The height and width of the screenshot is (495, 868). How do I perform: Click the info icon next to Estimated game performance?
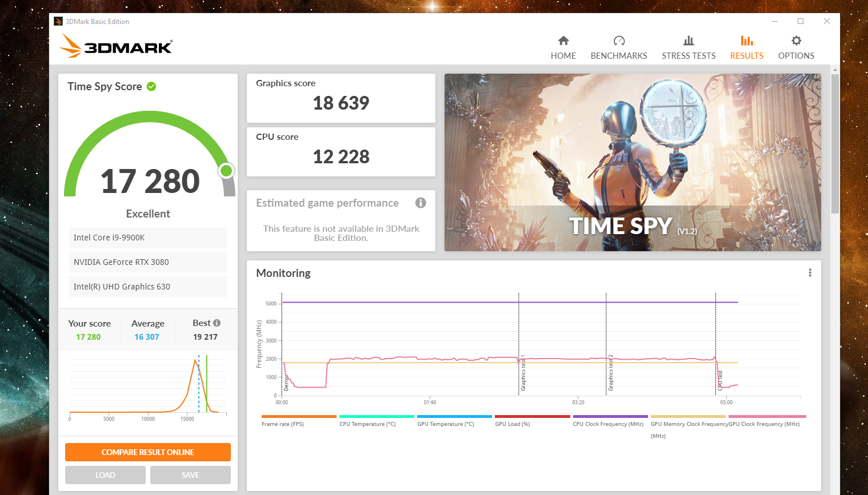pos(421,203)
